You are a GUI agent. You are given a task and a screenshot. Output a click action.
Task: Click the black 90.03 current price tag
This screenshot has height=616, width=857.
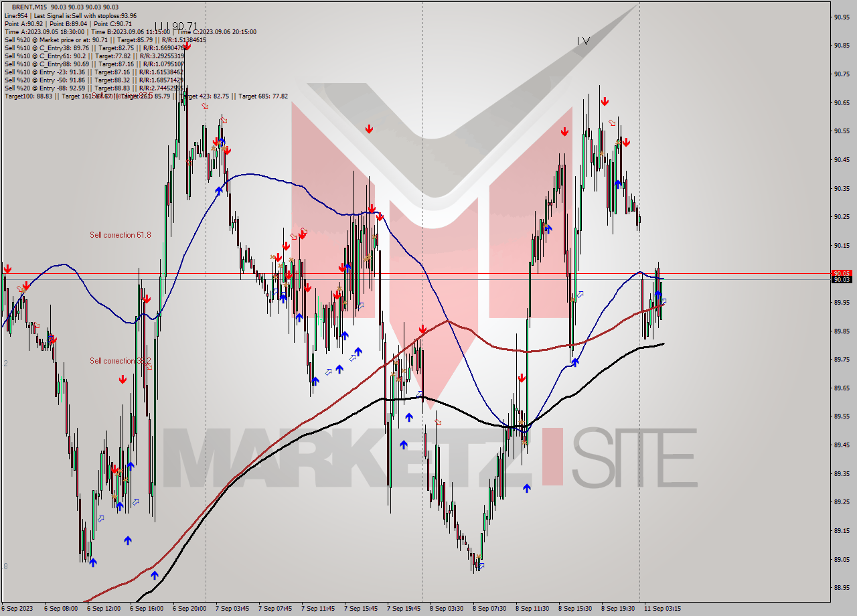coord(841,280)
